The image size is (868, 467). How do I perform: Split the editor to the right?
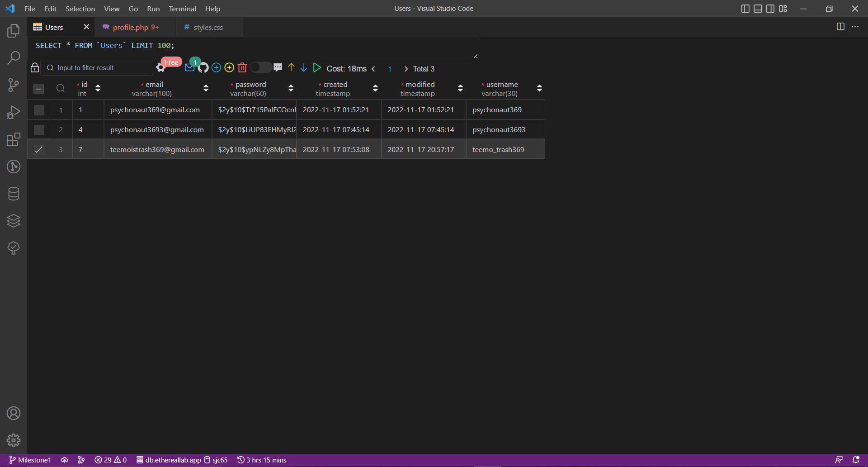[840, 27]
